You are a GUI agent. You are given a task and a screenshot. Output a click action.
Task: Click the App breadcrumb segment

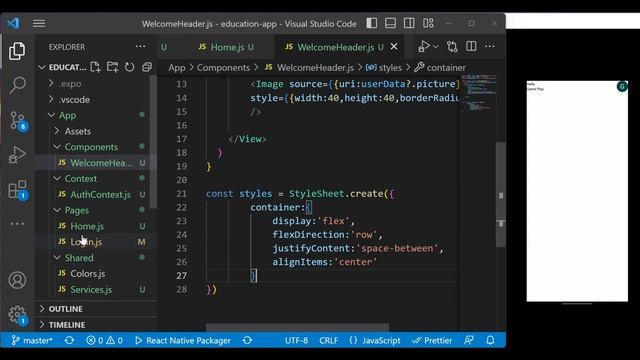coord(177,68)
